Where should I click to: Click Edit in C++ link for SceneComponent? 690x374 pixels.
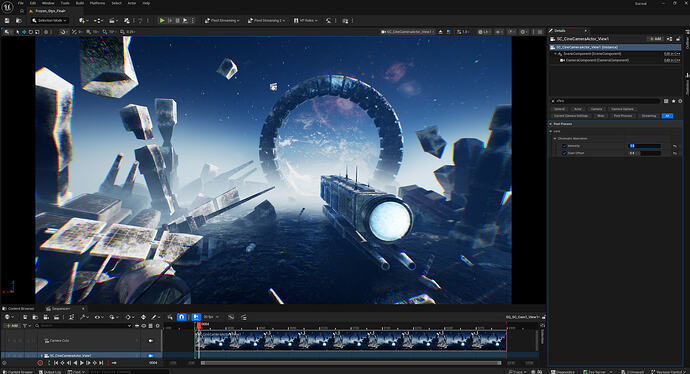672,54
